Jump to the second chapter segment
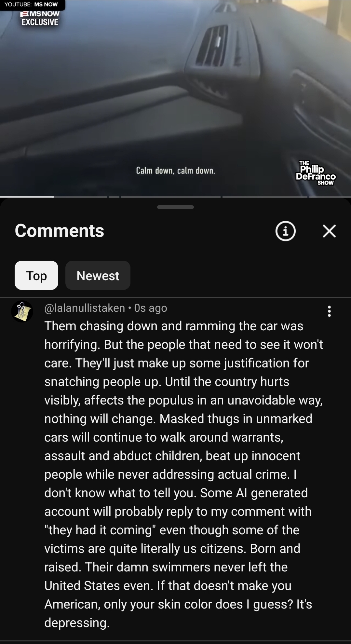Image resolution: width=351 pixels, height=644 pixels. pyautogui.click(x=80, y=197)
